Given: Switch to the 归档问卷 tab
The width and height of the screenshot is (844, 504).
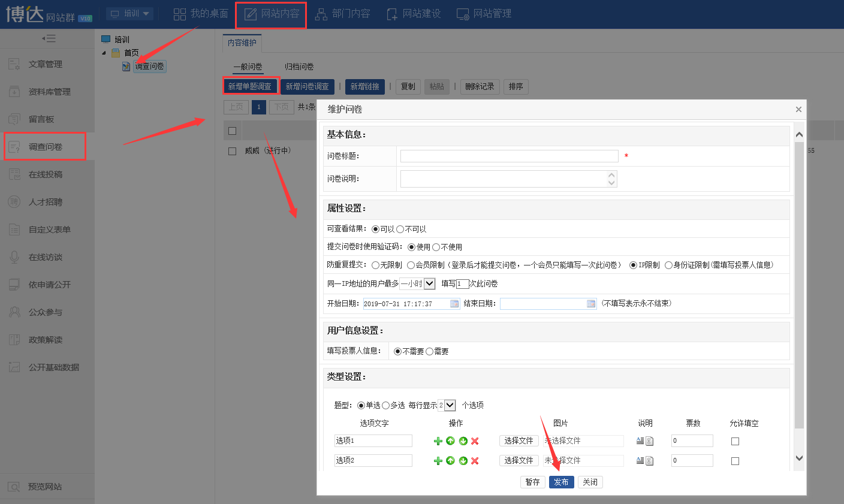Looking at the screenshot, I should pos(299,67).
